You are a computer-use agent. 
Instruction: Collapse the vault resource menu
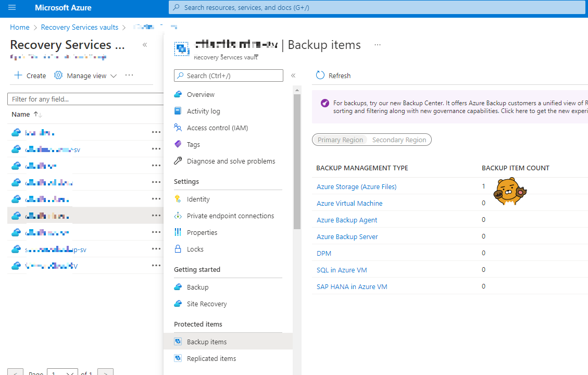coord(293,76)
